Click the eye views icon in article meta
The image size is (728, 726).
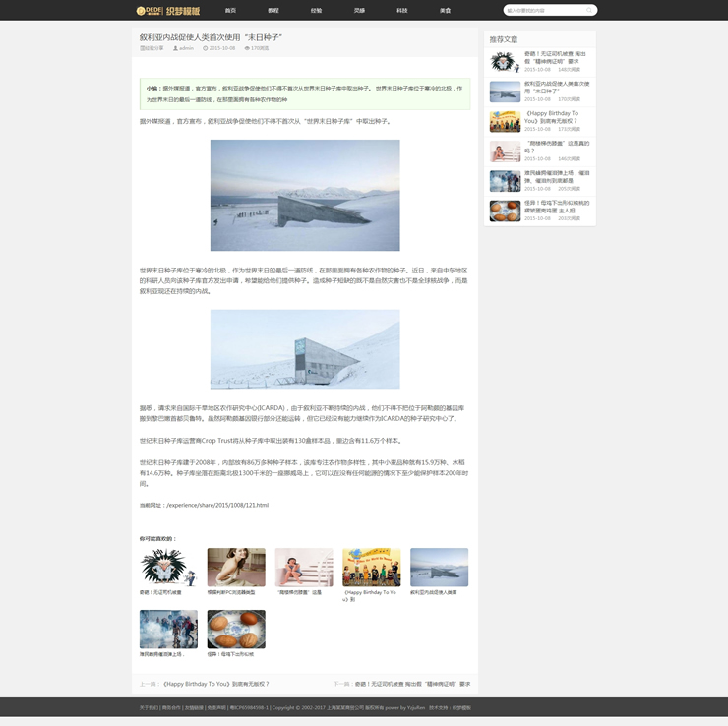(x=247, y=48)
